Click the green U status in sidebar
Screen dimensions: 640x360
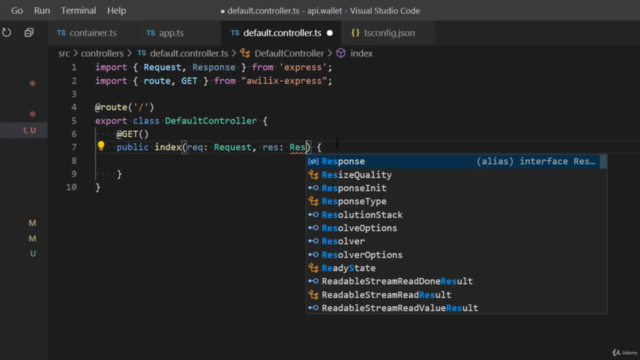[x=33, y=253]
